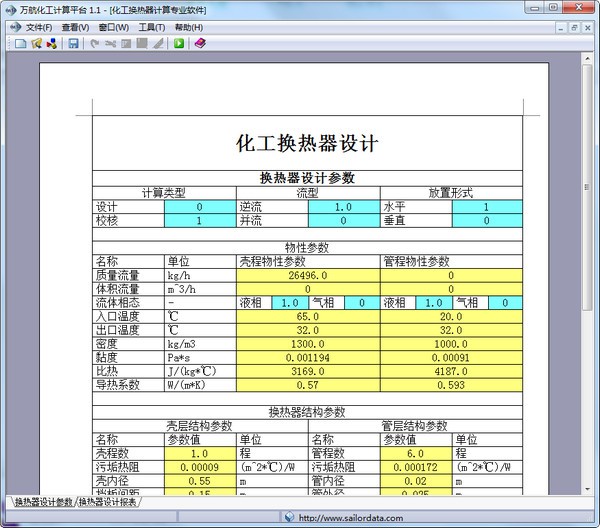Click the Open file toolbar icon
600x528 pixels.
point(37,44)
